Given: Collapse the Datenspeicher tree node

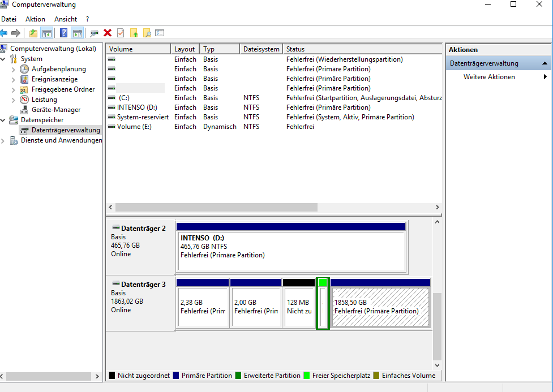Looking at the screenshot, I should 4,120.
